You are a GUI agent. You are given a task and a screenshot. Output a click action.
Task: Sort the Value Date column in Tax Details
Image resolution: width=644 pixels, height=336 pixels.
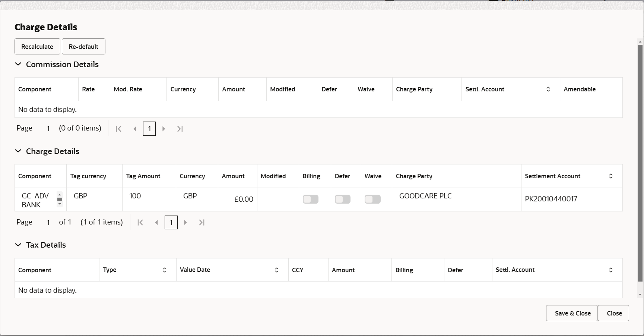coord(276,270)
